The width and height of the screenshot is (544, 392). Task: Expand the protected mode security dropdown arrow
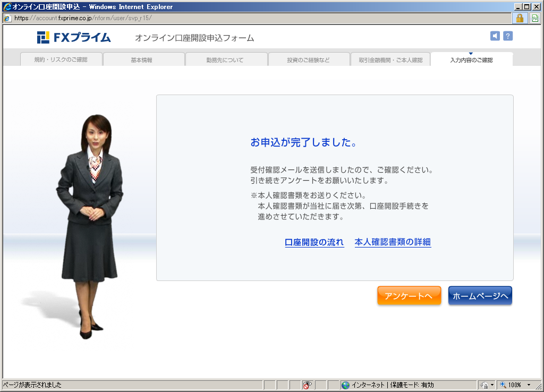coord(492,385)
